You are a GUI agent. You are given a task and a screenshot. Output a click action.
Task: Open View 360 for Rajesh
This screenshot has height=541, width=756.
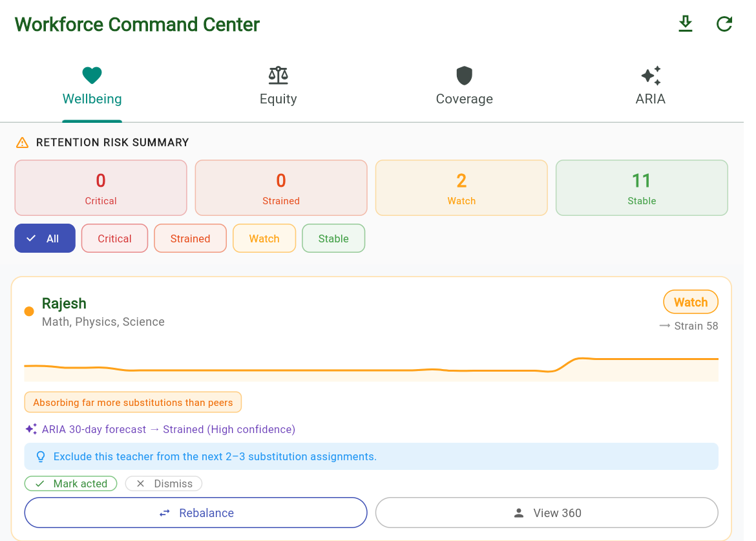(547, 513)
